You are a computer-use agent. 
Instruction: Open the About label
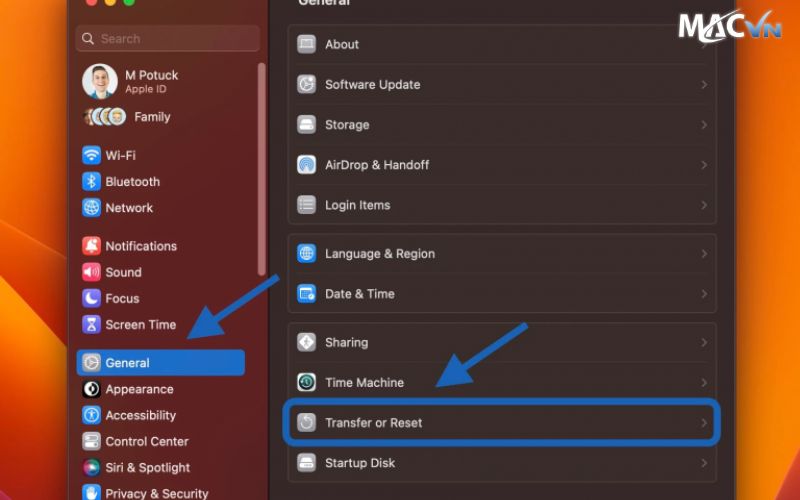342,44
